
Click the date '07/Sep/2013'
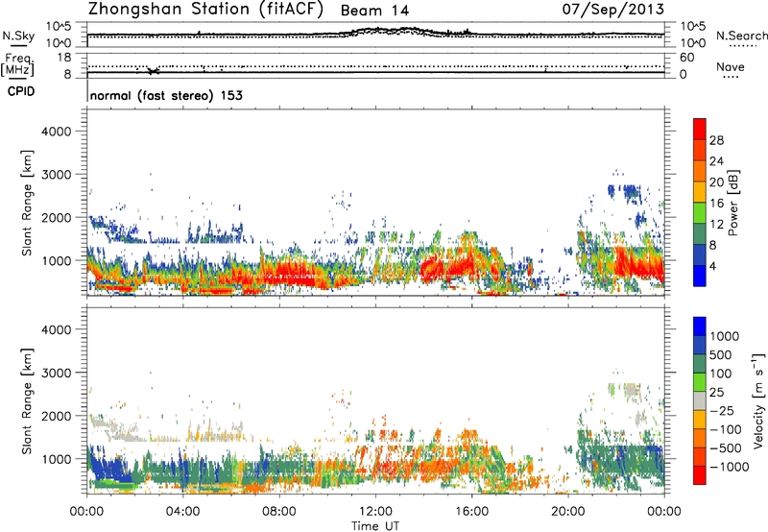612,10
